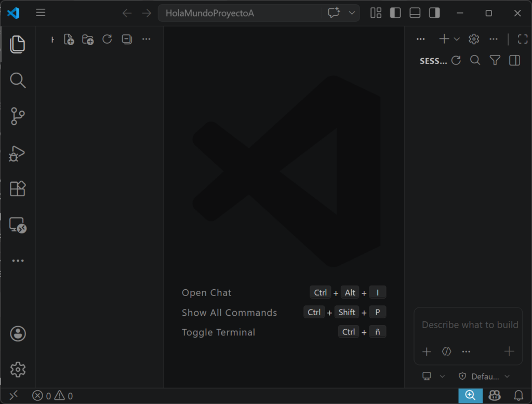Collapse all folders in Explorer

[x=127, y=39]
